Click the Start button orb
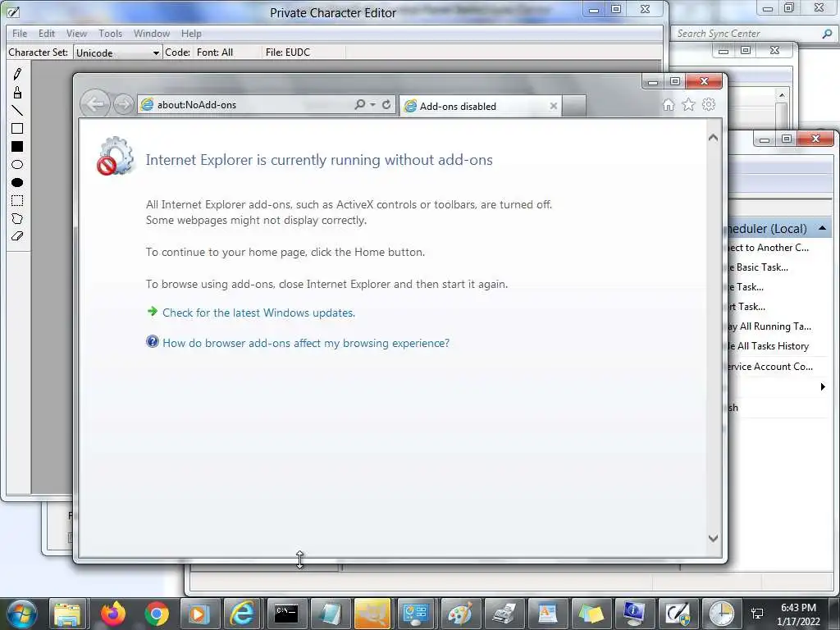840x630 pixels. click(21, 614)
